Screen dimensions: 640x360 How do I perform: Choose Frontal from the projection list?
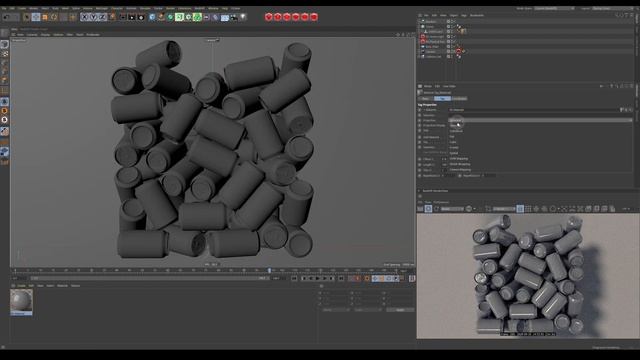tap(454, 147)
